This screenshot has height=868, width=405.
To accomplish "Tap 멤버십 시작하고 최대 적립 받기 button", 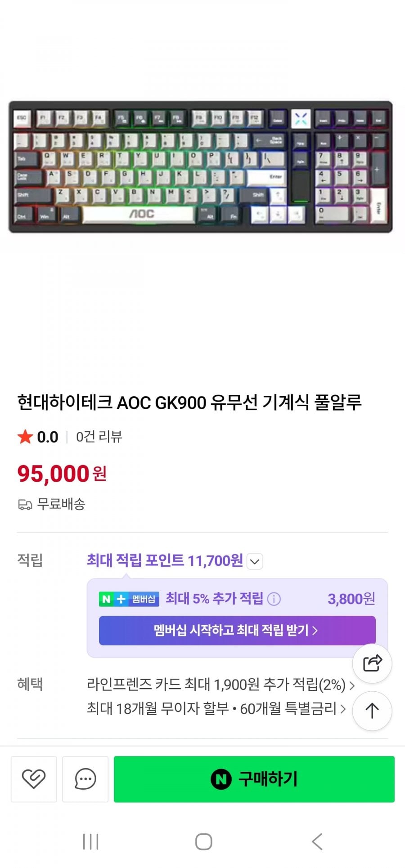I will [237, 631].
